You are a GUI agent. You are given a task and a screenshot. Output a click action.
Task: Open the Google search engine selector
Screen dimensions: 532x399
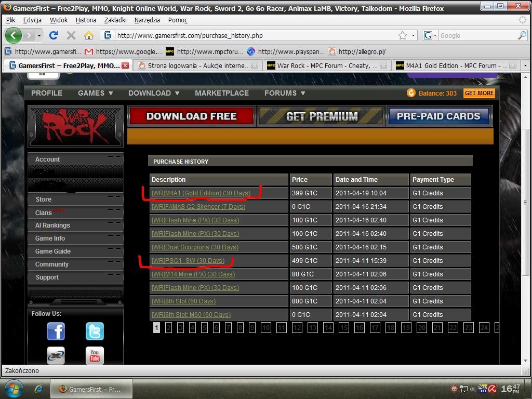(x=430, y=35)
